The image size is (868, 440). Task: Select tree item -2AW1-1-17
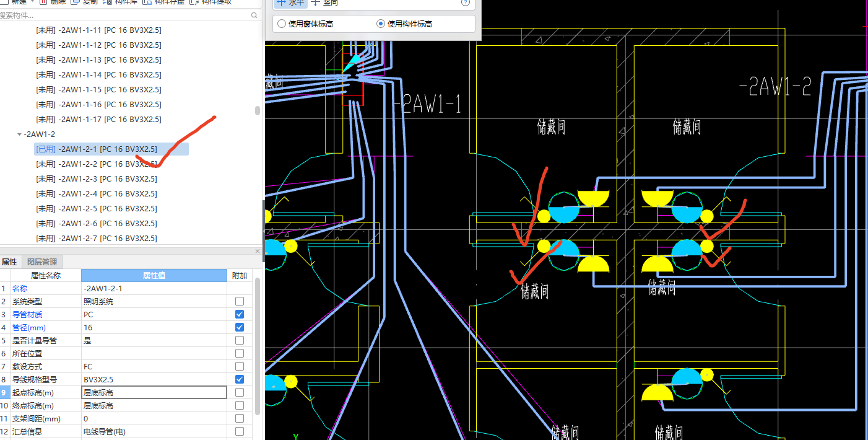(99, 119)
